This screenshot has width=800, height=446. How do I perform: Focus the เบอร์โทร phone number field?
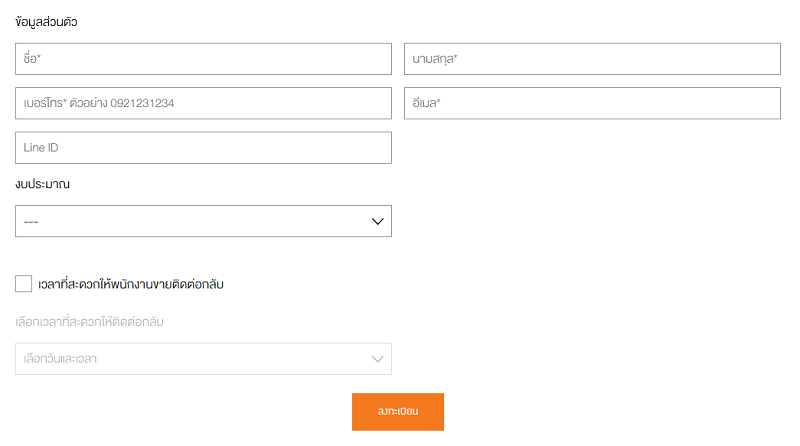point(203,103)
